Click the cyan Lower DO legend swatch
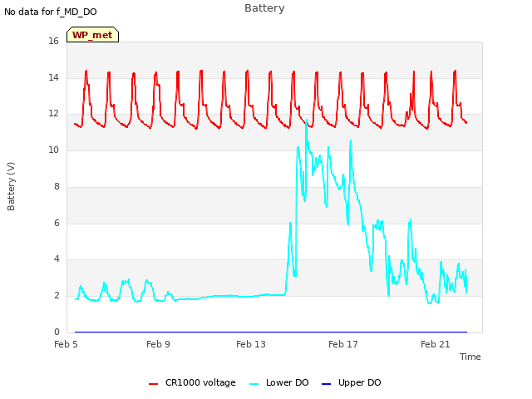 254,384
